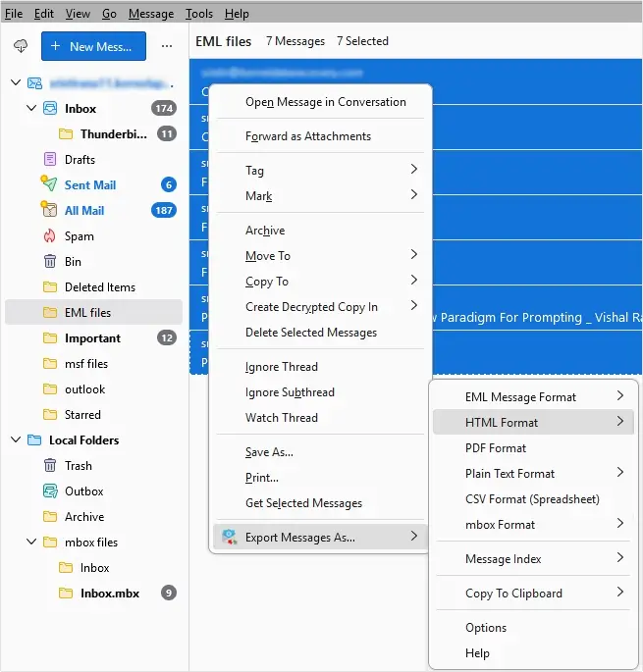
Task: Click Help in export submenu
Action: [533, 652]
